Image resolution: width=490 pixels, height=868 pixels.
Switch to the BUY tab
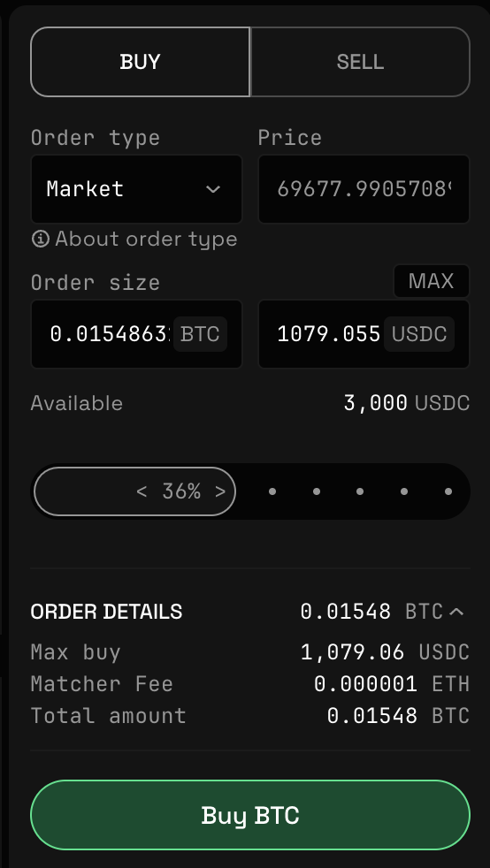pyautogui.click(x=140, y=62)
